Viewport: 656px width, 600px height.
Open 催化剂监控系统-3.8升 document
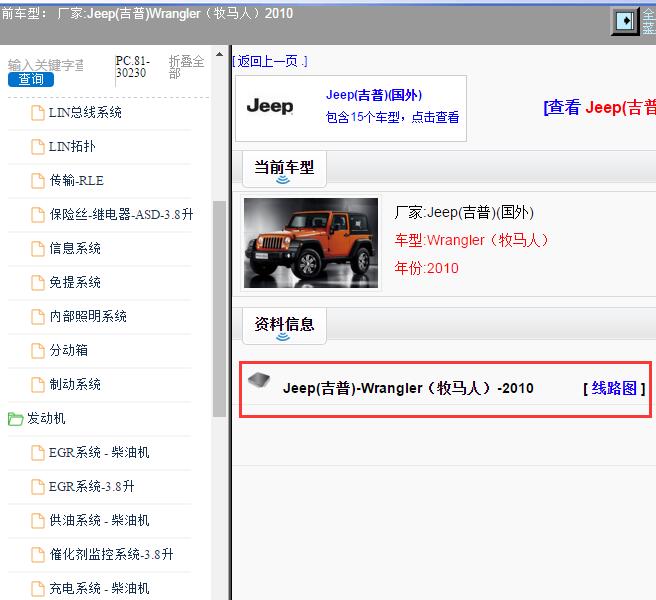[111, 554]
